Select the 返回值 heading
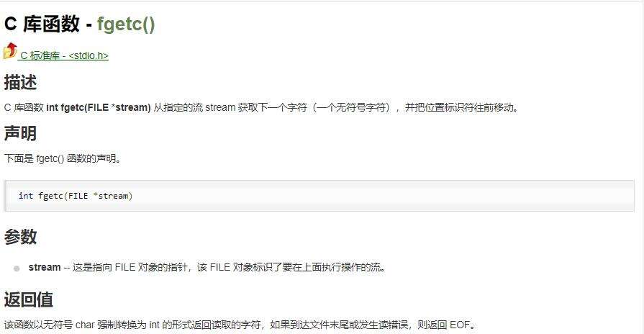644x334 pixels. 29,299
